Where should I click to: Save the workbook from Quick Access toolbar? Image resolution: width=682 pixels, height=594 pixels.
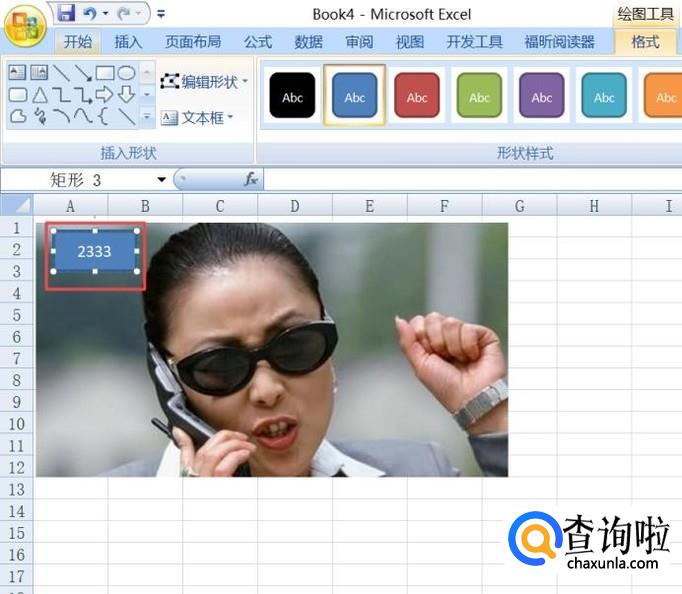pos(66,14)
